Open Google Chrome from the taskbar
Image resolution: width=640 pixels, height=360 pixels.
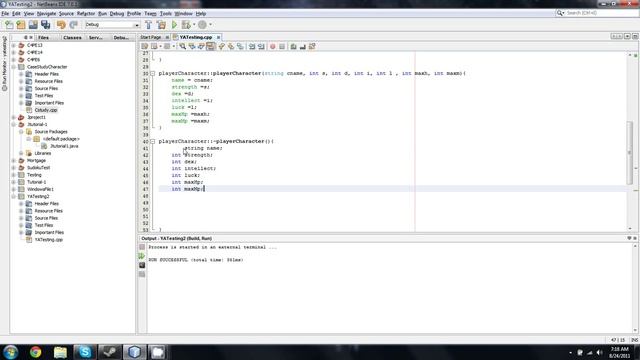click(x=36, y=352)
